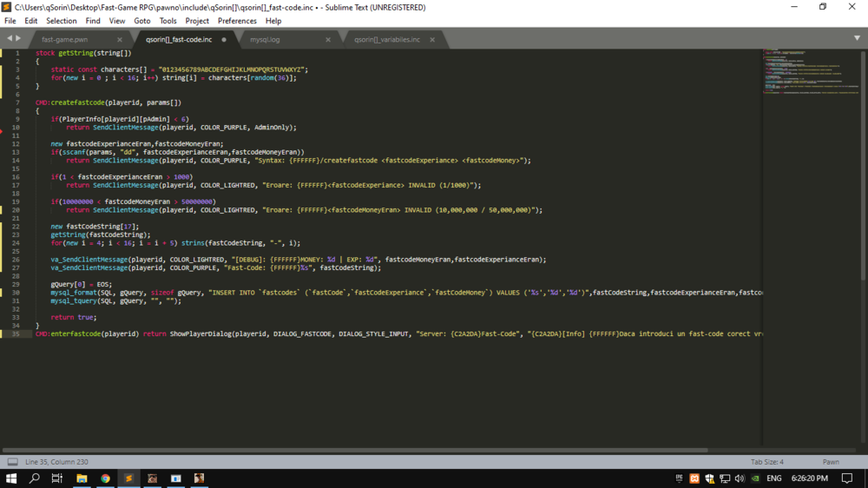Open Task View on the taskbar
Viewport: 868px width, 488px height.
57,478
